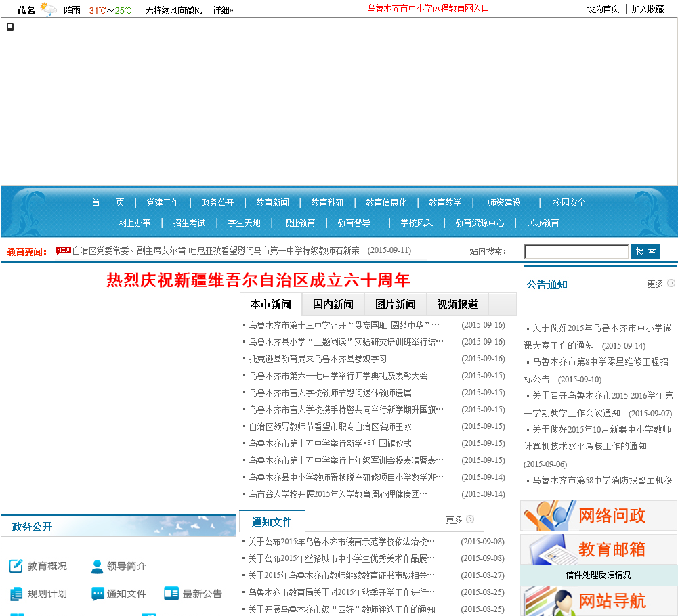Click 更多 next to 通知文件
The height and width of the screenshot is (616, 678).
[454, 520]
